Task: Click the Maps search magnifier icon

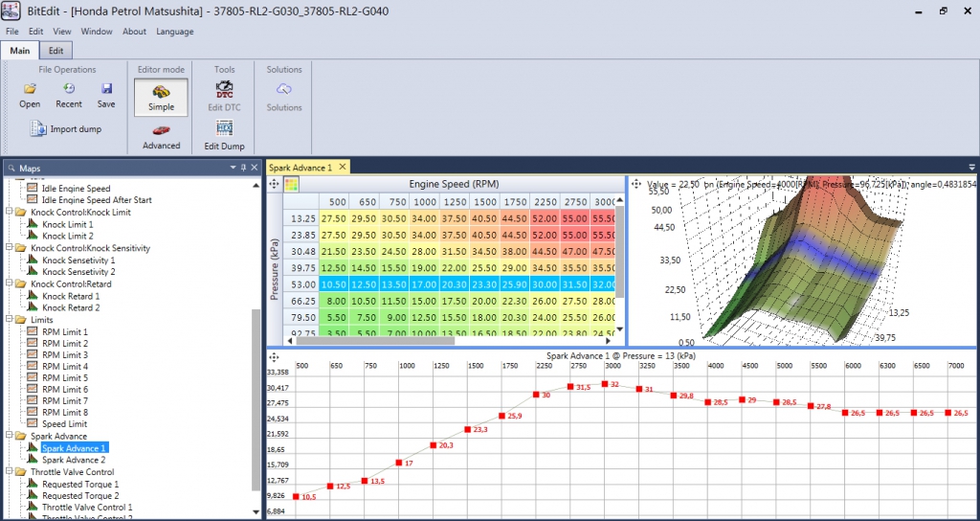Action: 11,169
